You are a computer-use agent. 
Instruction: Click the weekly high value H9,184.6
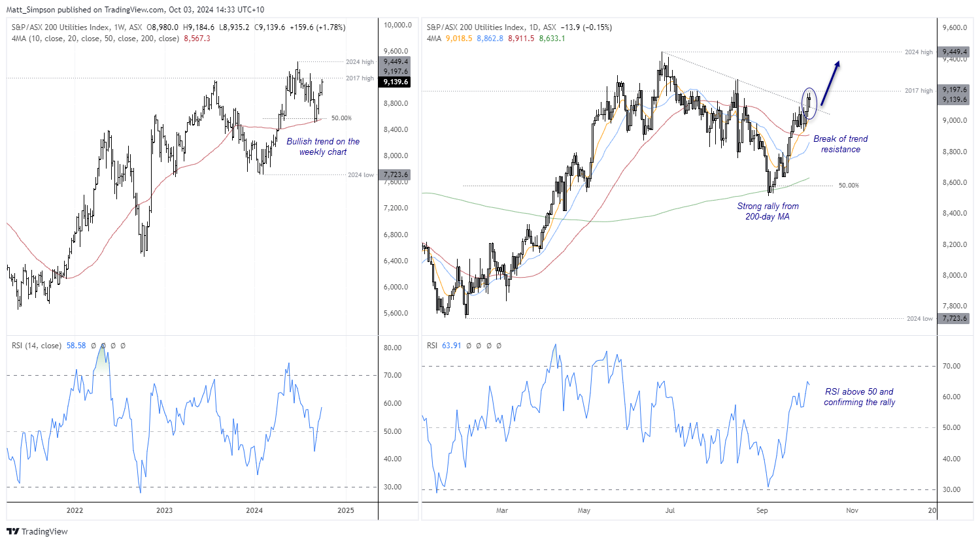199,27
